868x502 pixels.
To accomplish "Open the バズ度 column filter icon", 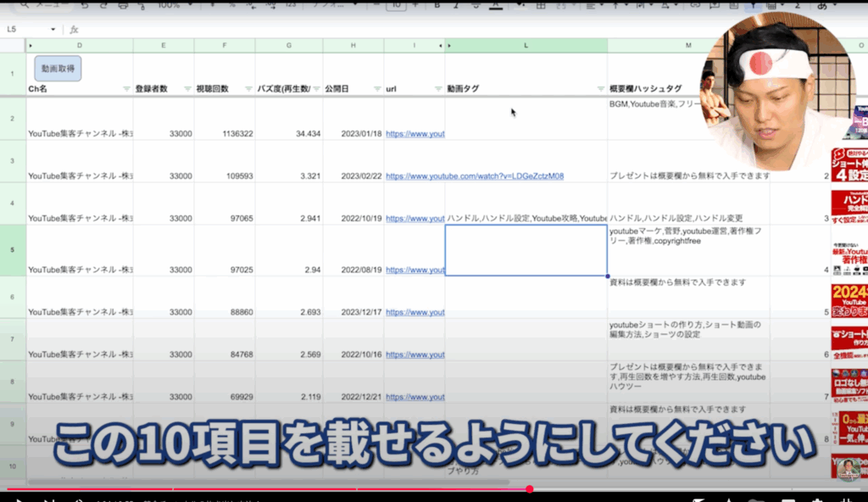I will coord(316,89).
